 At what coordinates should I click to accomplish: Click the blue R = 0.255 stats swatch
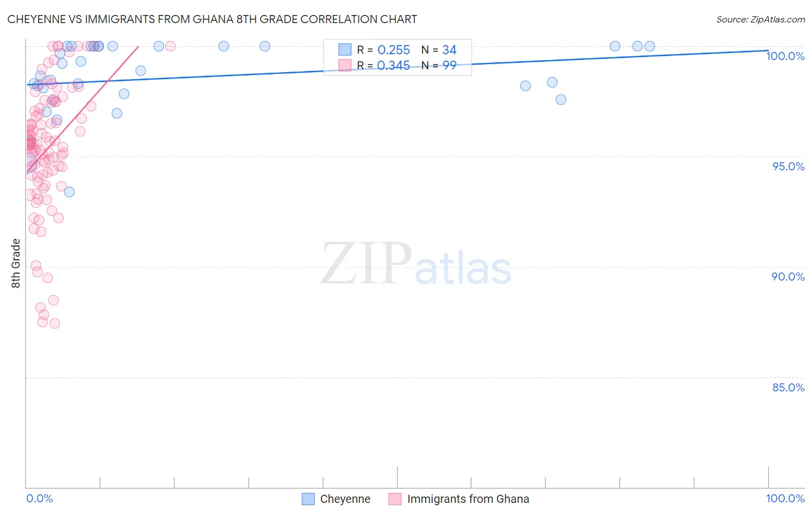coord(345,50)
